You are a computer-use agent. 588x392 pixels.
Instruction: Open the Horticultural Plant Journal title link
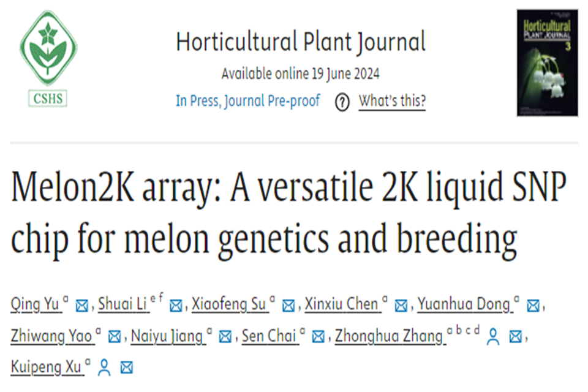[x=300, y=43]
